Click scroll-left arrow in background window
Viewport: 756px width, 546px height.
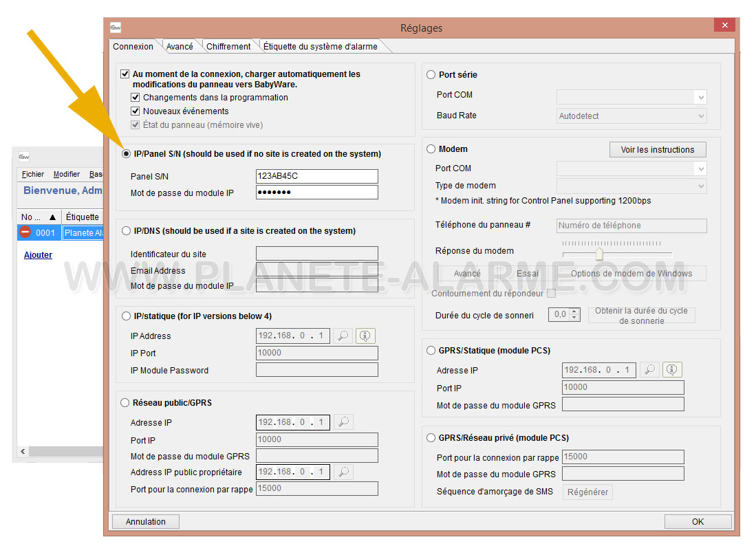pyautogui.click(x=23, y=451)
